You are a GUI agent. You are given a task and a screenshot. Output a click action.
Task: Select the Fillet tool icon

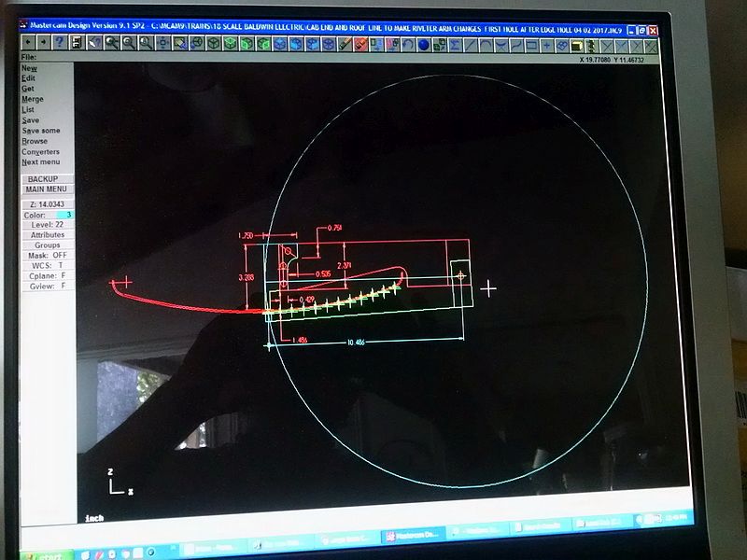501,45
